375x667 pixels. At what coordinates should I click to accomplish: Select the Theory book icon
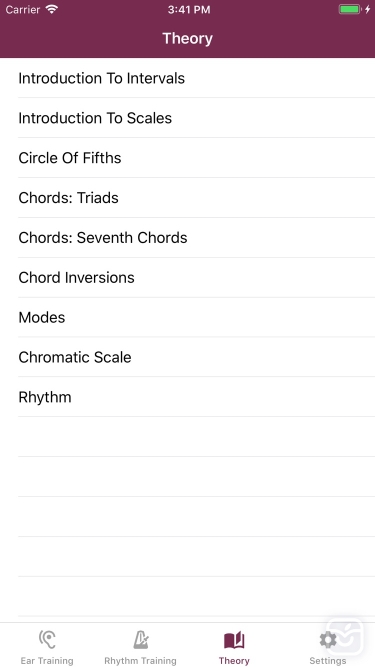pos(234,640)
